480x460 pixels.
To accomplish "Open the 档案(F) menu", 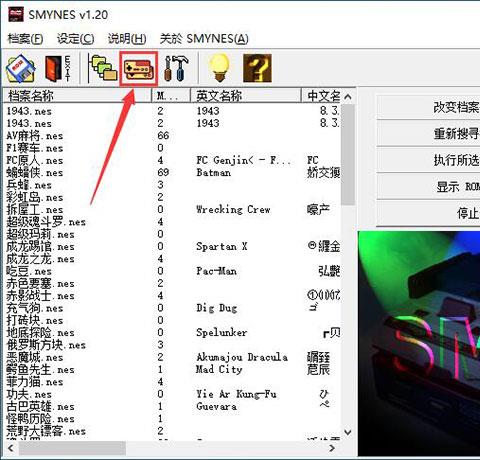I will [x=25, y=39].
